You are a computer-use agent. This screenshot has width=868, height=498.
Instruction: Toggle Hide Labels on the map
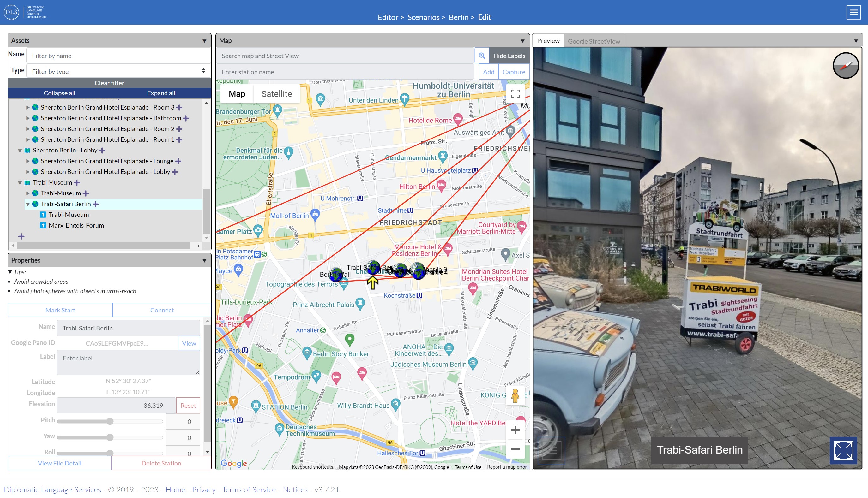[509, 56]
